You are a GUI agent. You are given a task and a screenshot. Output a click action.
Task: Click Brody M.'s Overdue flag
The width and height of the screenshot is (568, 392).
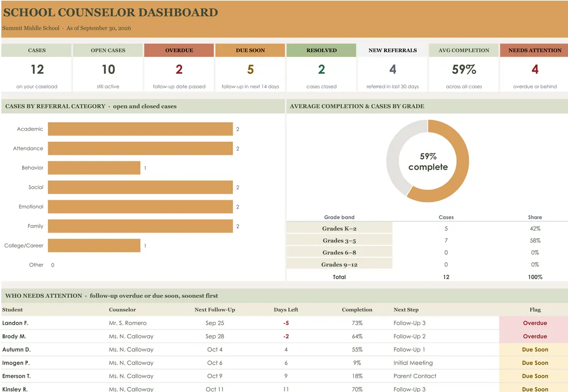click(534, 336)
